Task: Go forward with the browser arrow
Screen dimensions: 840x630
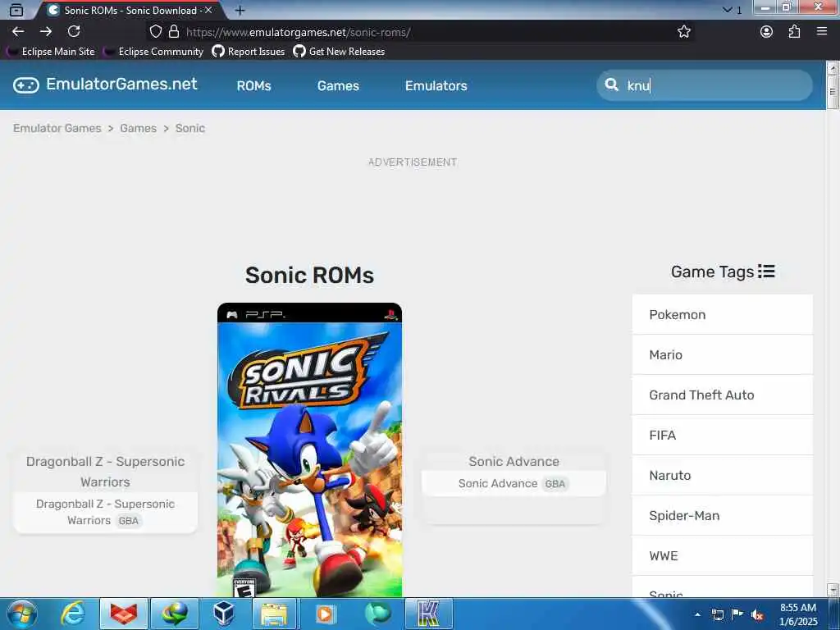Action: point(46,32)
